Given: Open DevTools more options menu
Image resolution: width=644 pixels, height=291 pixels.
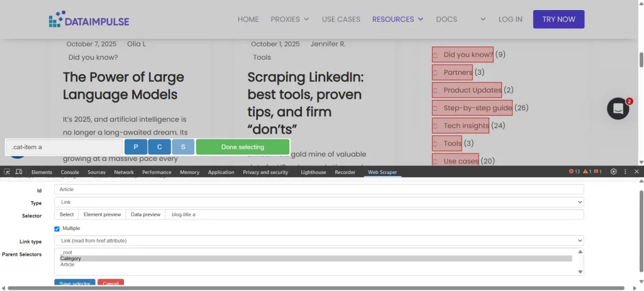Looking at the screenshot, I should (x=625, y=172).
